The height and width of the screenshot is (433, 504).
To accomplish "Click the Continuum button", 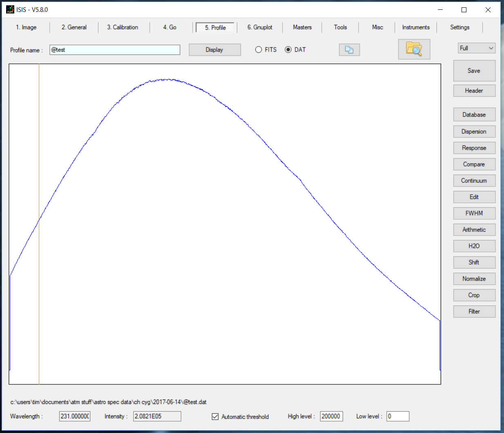I will pyautogui.click(x=474, y=181).
